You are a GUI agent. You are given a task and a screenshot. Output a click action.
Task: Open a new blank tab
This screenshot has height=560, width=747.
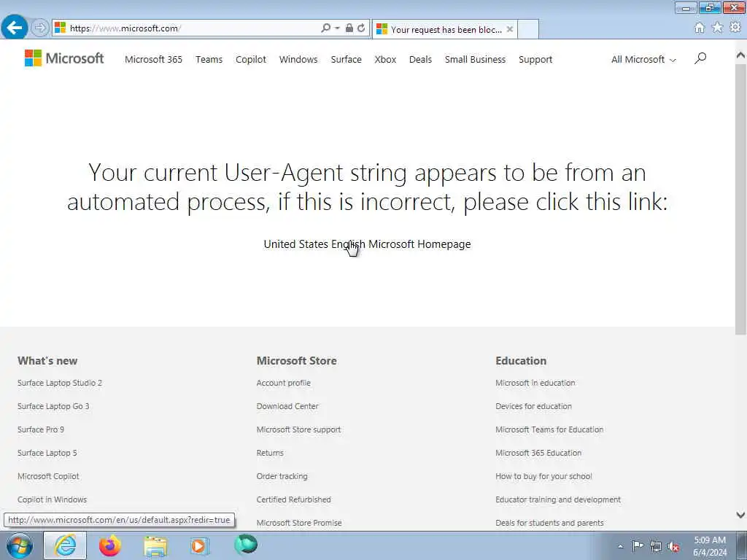[x=528, y=29]
